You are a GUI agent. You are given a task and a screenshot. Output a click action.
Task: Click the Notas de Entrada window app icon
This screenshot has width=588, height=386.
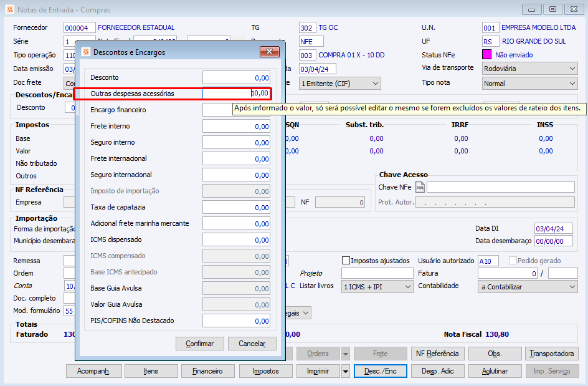(10, 9)
